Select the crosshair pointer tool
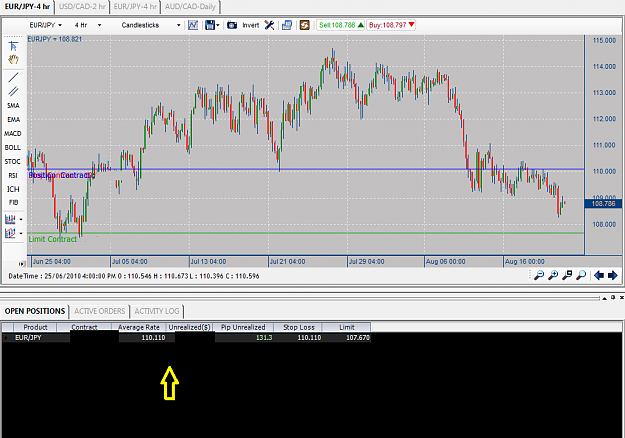Viewport: 625px width, 438px height. [13, 46]
